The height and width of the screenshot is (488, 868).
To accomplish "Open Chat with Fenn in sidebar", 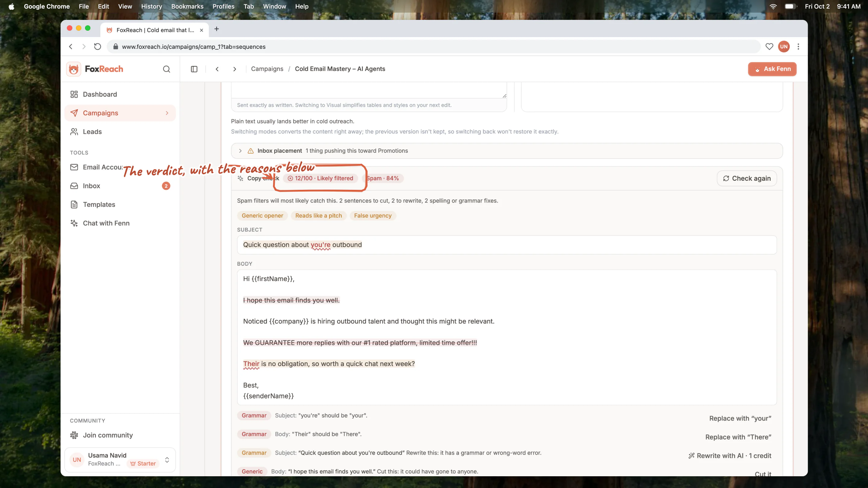I will [120, 223].
